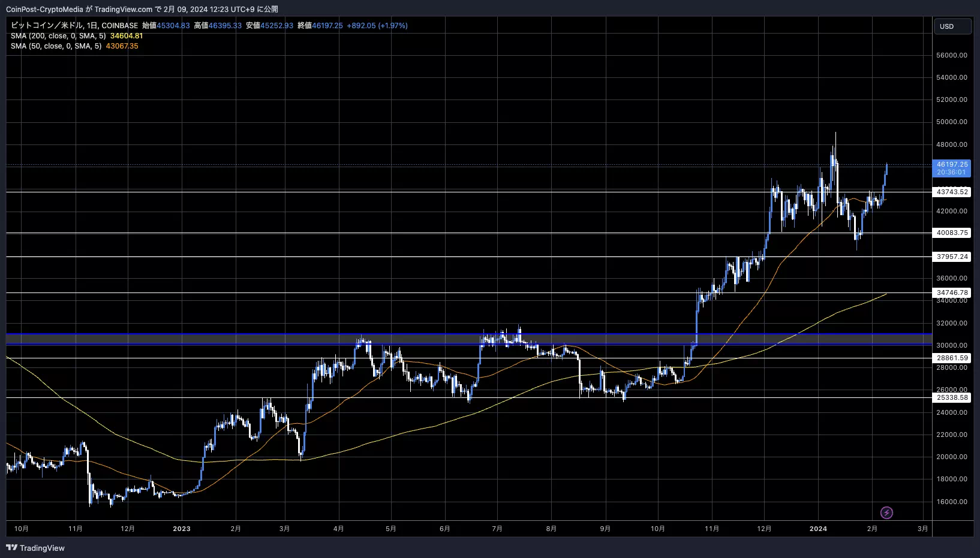The height and width of the screenshot is (558, 980).
Task: Click the SMA 200 value 34604.81
Action: (127, 36)
